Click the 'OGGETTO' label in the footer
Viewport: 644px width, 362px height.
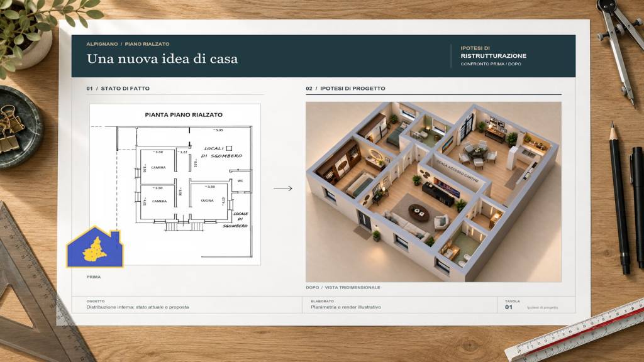click(96, 301)
